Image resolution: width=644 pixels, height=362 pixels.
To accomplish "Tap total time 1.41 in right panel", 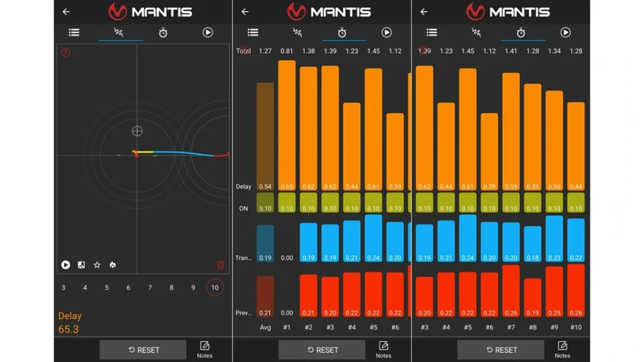I will pyautogui.click(x=511, y=51).
